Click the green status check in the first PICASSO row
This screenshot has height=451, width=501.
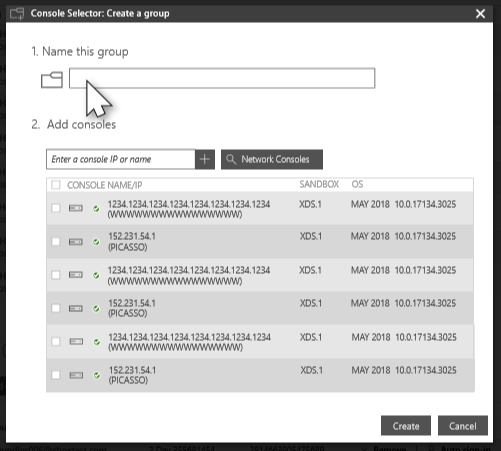point(96,242)
